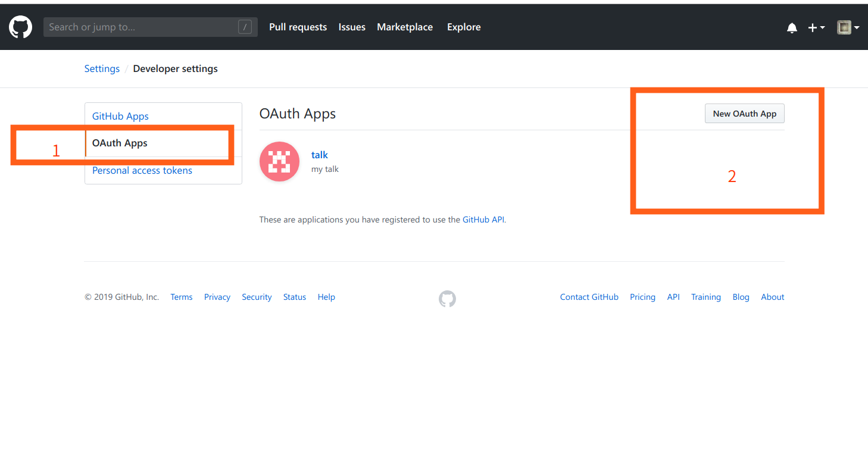Open the Status footer link
The image size is (868, 470).
(x=295, y=297)
